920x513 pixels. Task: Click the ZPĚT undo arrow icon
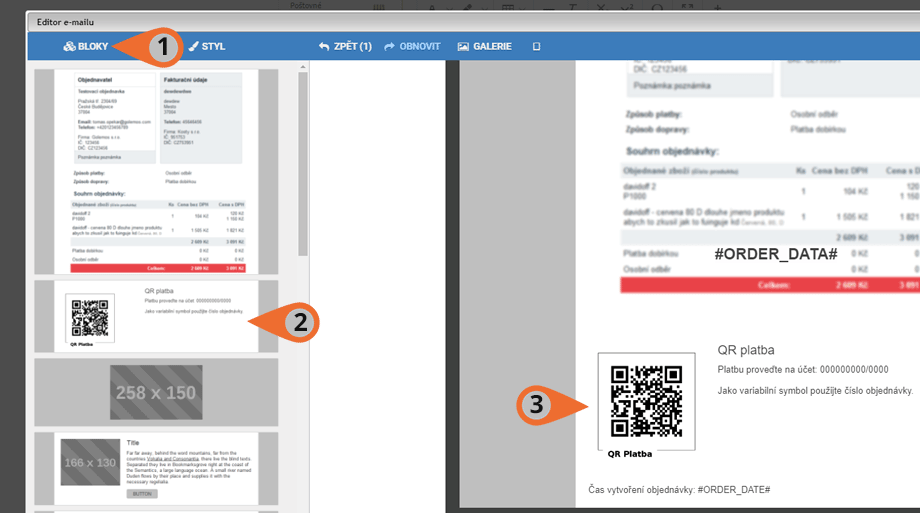coord(324,46)
